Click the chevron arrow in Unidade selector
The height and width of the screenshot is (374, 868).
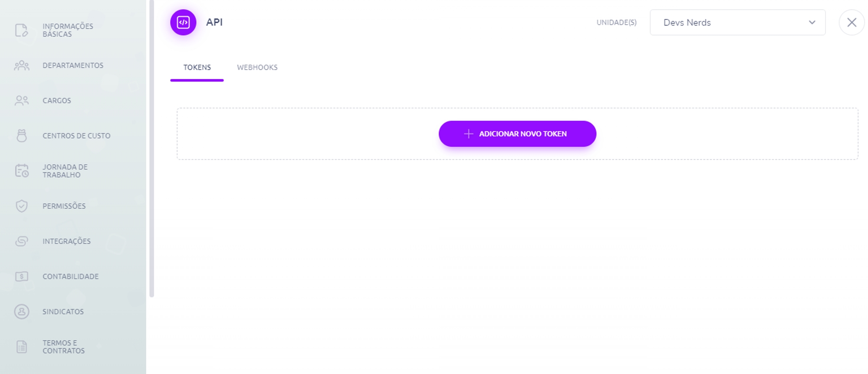coord(812,23)
